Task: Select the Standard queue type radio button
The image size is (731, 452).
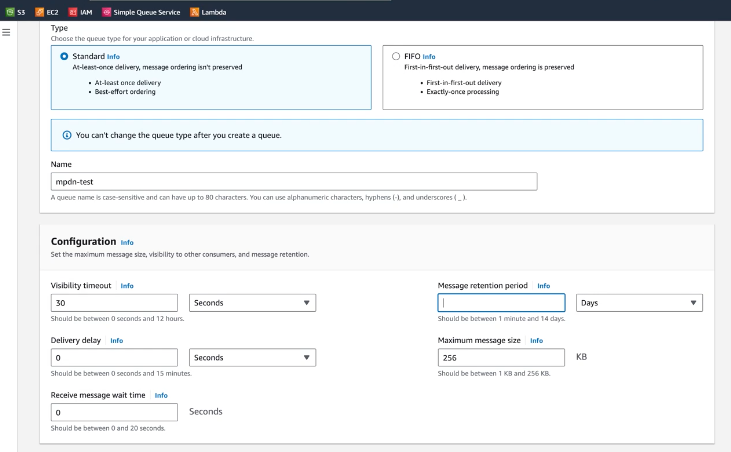Action: click(x=65, y=57)
